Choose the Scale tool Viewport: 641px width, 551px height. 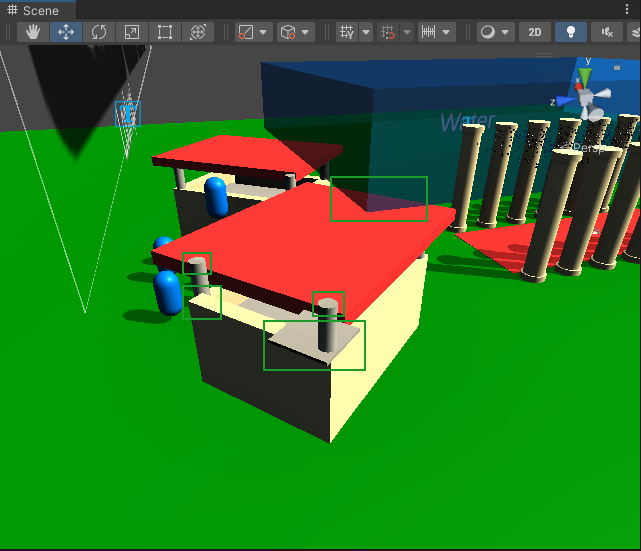coord(132,32)
